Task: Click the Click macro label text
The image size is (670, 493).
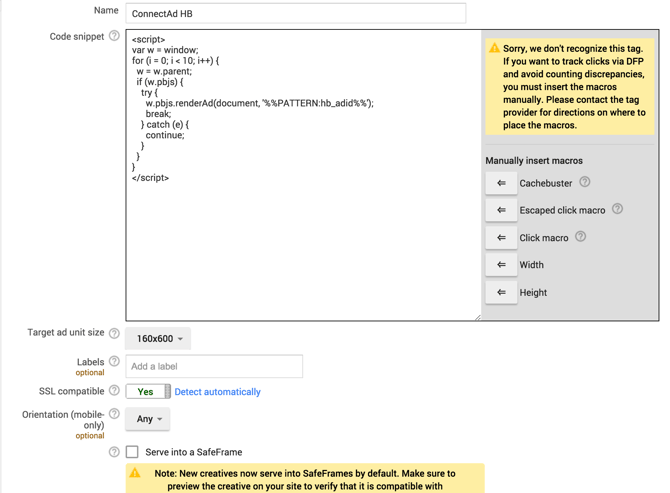Action: (x=544, y=238)
